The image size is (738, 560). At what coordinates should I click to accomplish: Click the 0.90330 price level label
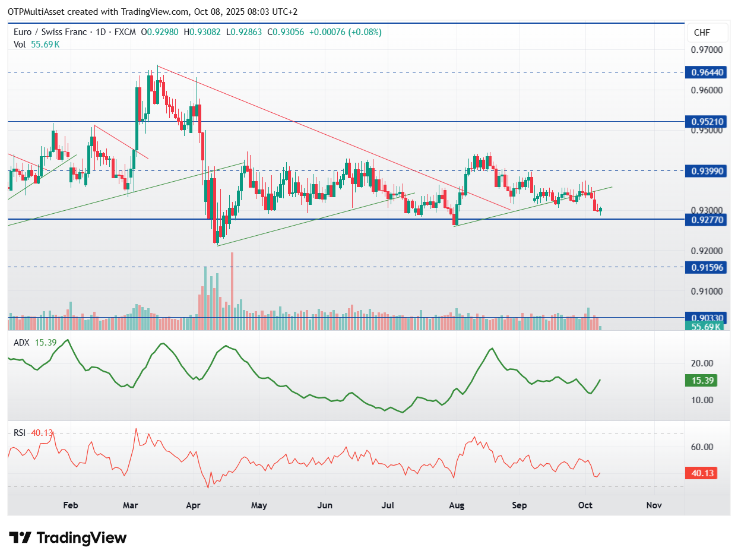click(x=705, y=318)
